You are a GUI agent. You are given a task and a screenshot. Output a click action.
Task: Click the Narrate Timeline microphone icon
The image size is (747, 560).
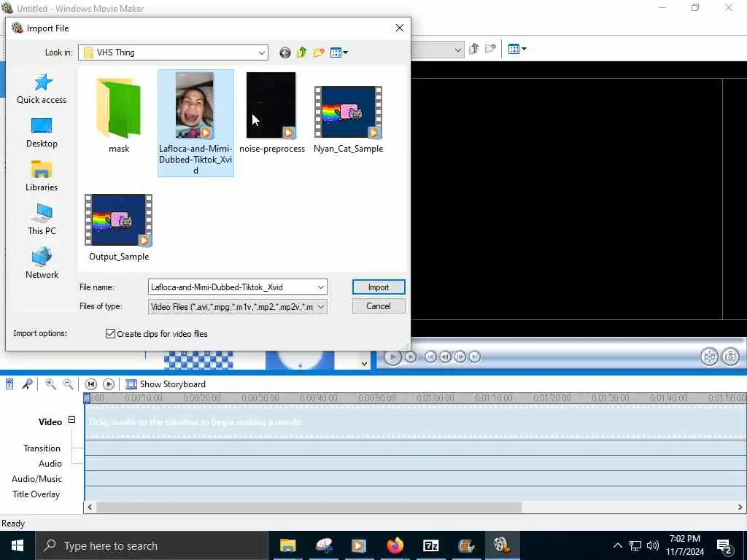click(x=28, y=384)
